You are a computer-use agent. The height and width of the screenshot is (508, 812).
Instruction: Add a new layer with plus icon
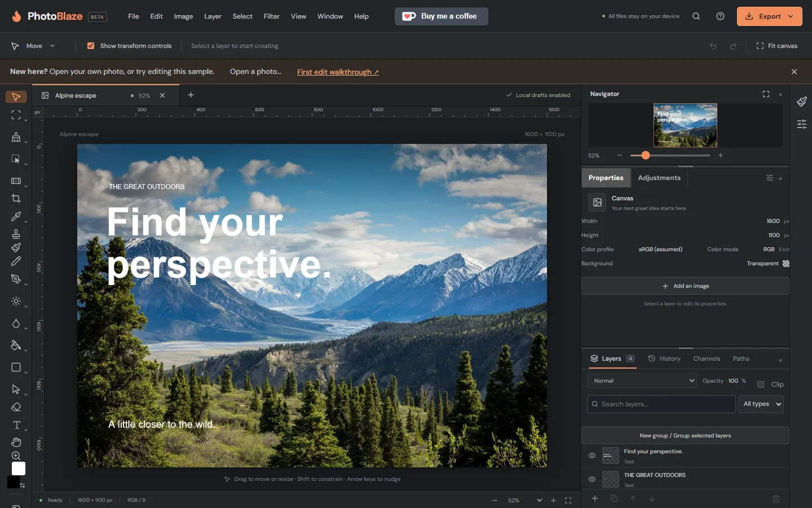click(x=594, y=498)
